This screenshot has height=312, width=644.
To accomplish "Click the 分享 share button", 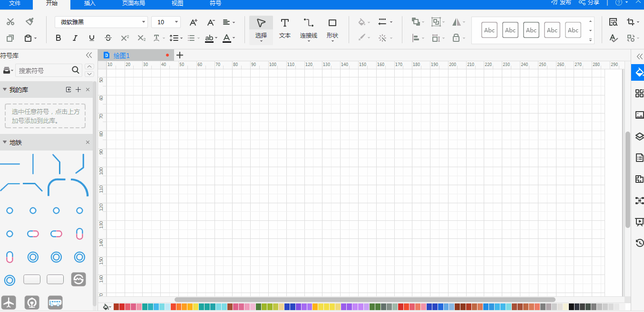I will coord(589,3).
